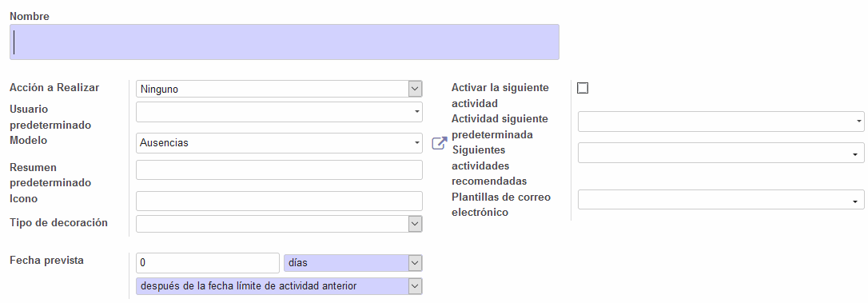
Task: Focus the Nombre text field
Action: 285,42
